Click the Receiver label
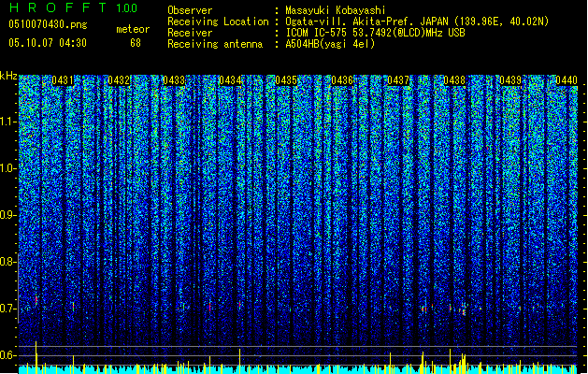 pos(190,33)
